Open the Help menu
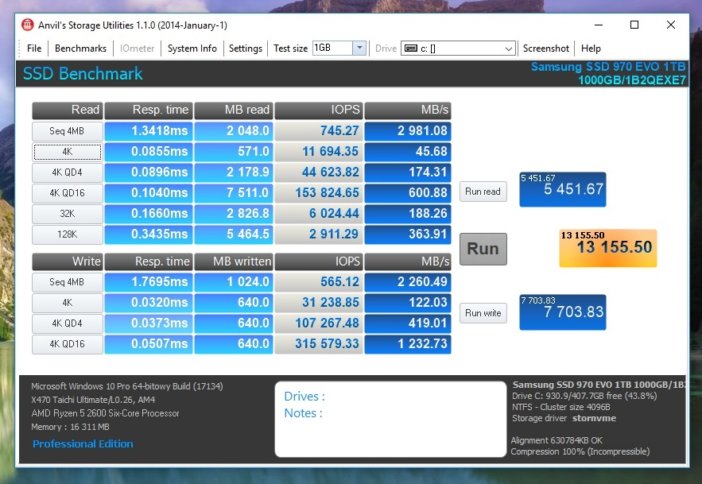 click(591, 48)
